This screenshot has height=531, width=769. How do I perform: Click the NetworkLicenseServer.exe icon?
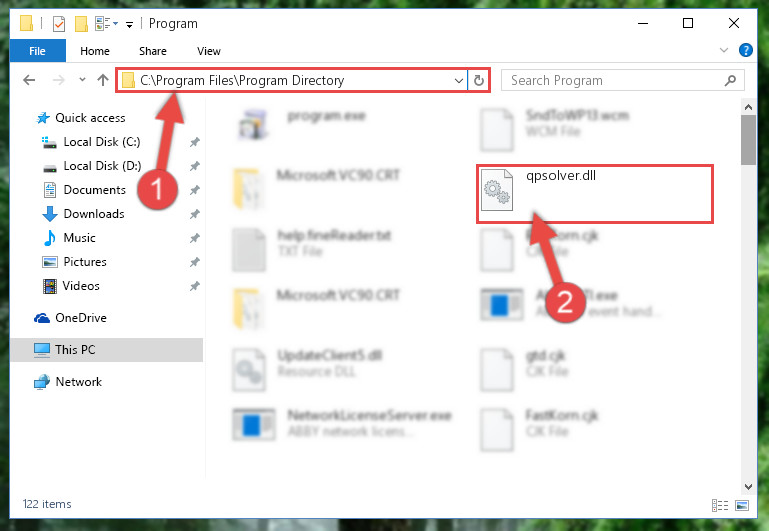tap(253, 424)
